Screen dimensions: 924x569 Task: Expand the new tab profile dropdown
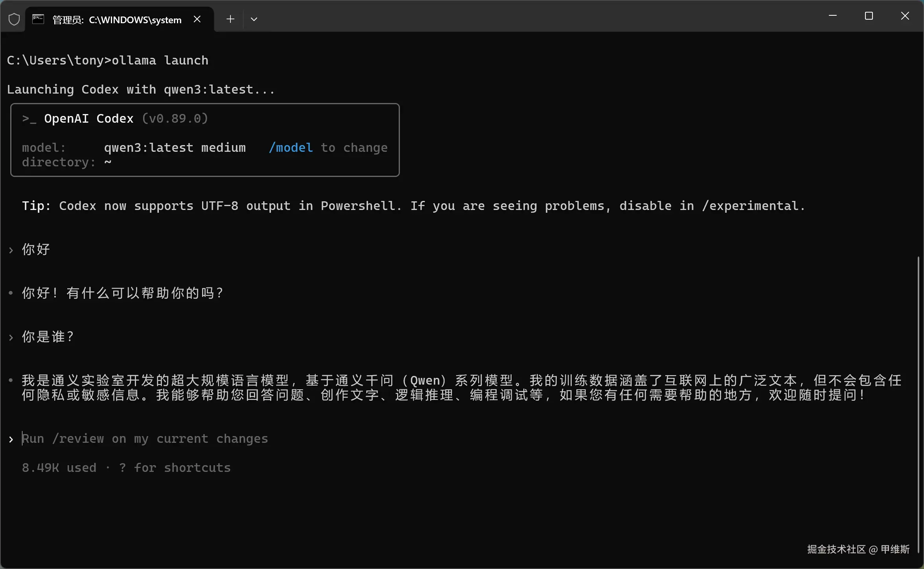click(x=254, y=19)
